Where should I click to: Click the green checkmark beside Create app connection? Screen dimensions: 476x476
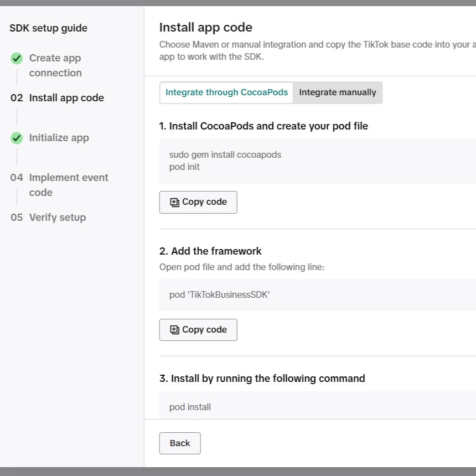pos(17,58)
